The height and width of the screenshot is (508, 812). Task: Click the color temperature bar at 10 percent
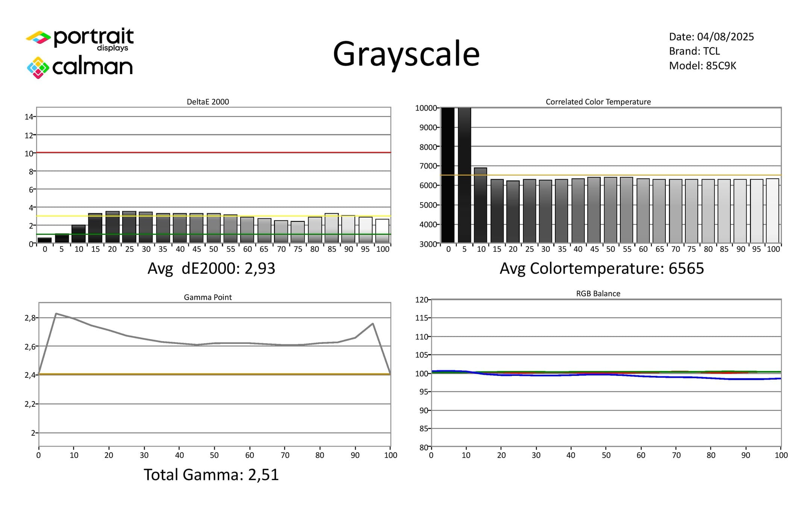(480, 205)
